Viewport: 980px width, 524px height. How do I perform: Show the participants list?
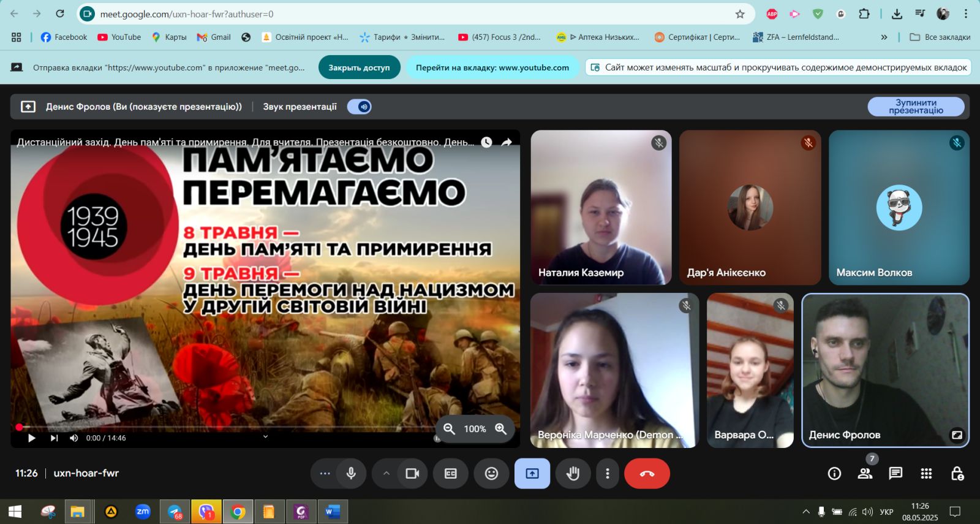tap(865, 474)
